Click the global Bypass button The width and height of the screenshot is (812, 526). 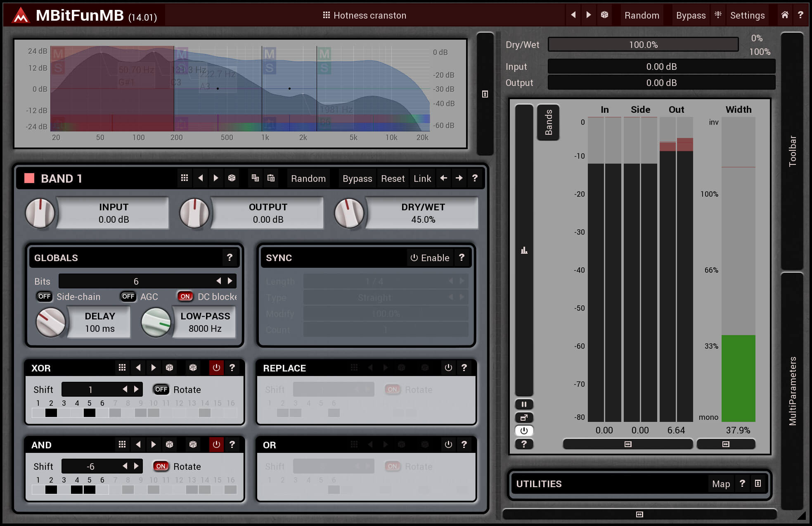pyautogui.click(x=691, y=15)
